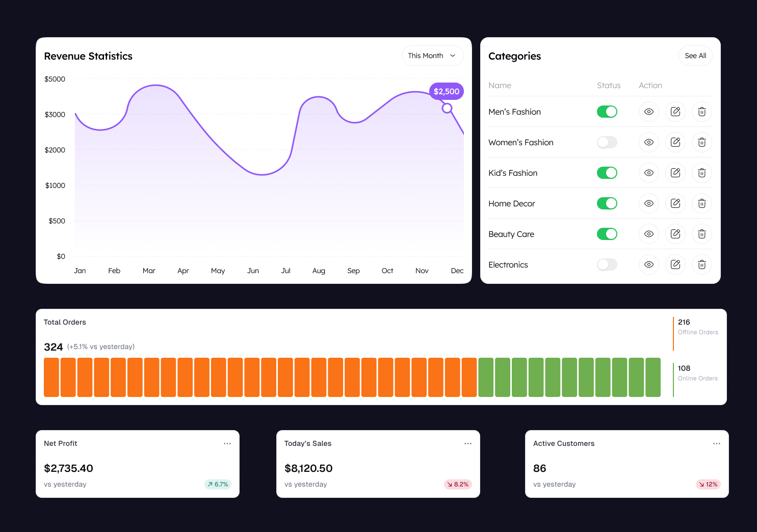Image resolution: width=757 pixels, height=532 pixels.
Task: Turn on the Electronics status toggle
Action: 607,264
